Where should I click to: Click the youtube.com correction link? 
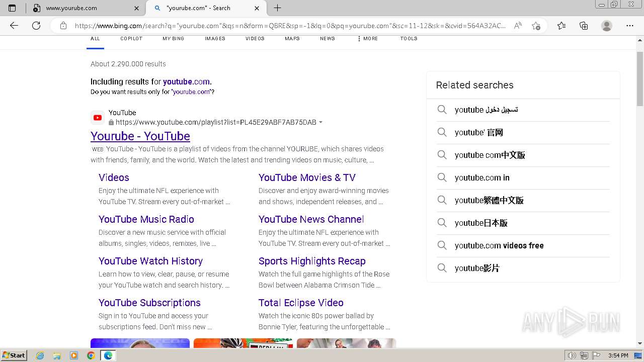(x=187, y=81)
